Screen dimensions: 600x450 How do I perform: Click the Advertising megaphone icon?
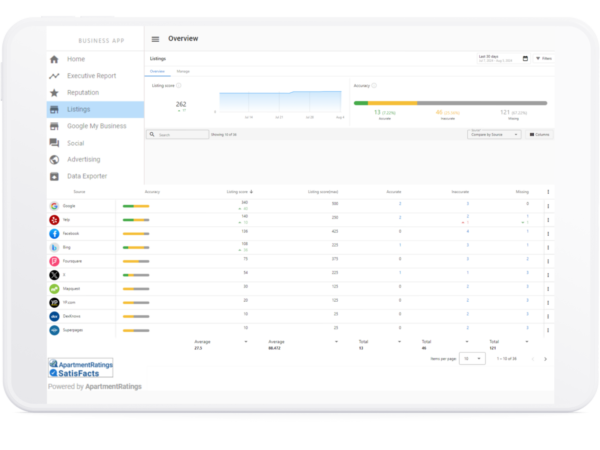(54, 160)
